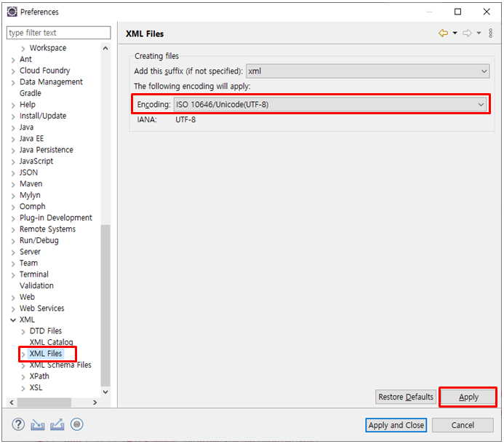
Task: Select JSON category
Action: point(28,173)
